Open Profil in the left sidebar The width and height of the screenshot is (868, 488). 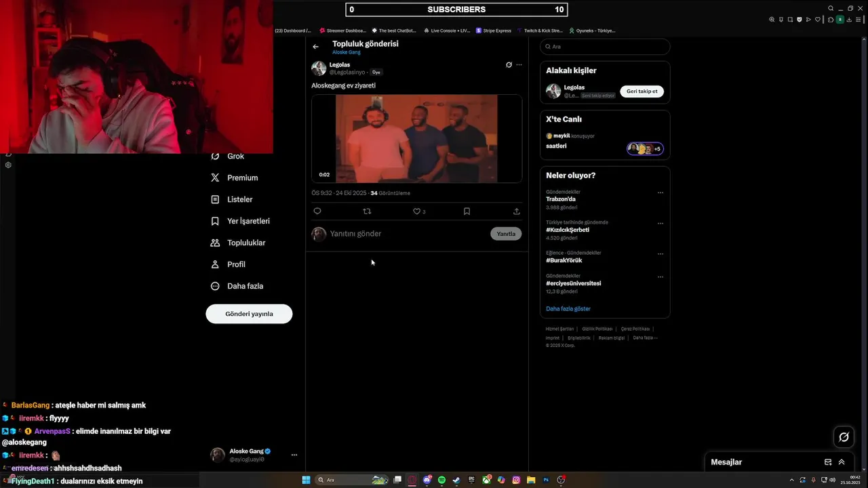(228, 264)
